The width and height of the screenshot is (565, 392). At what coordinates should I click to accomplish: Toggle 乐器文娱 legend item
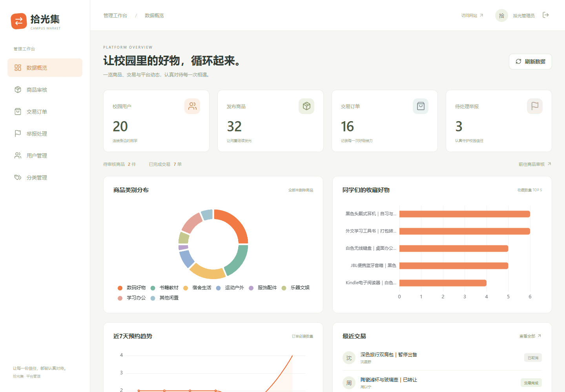coord(295,288)
